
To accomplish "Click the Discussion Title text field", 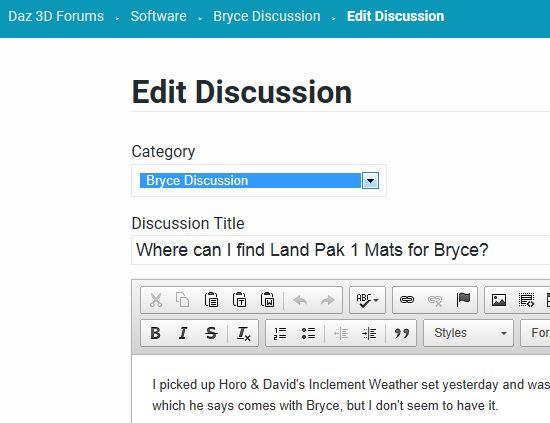I will pos(340,250).
